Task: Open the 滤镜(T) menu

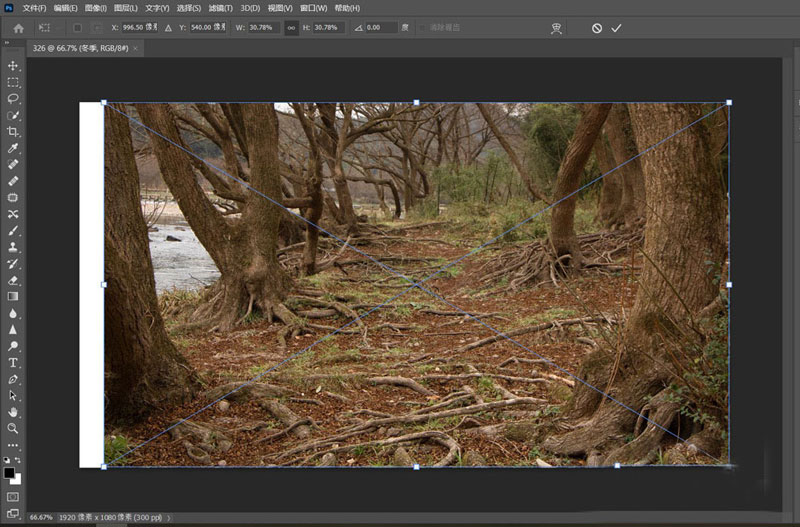Action: tap(221, 8)
